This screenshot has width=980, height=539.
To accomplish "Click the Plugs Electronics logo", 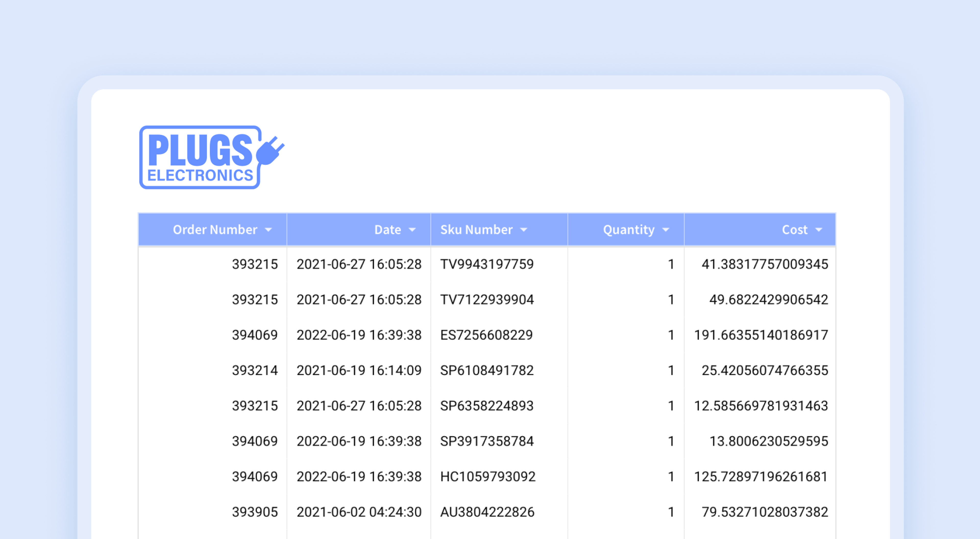I will (x=212, y=157).
